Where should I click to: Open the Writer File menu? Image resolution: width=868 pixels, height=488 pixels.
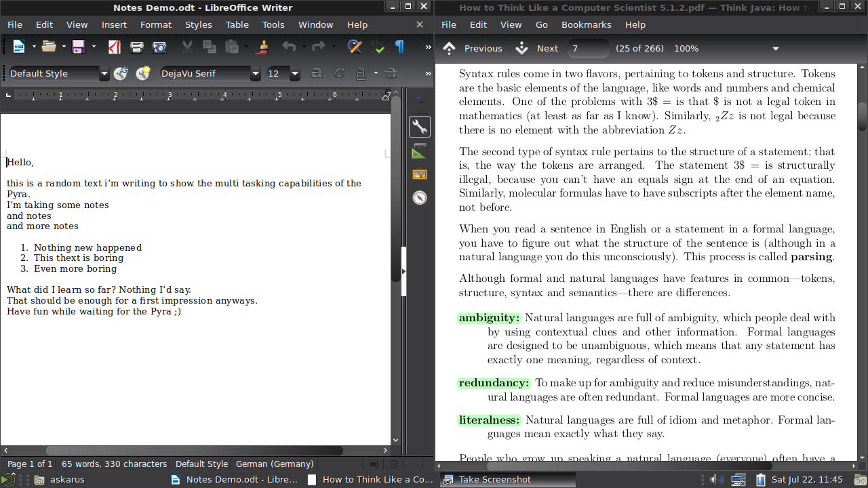tap(15, 24)
